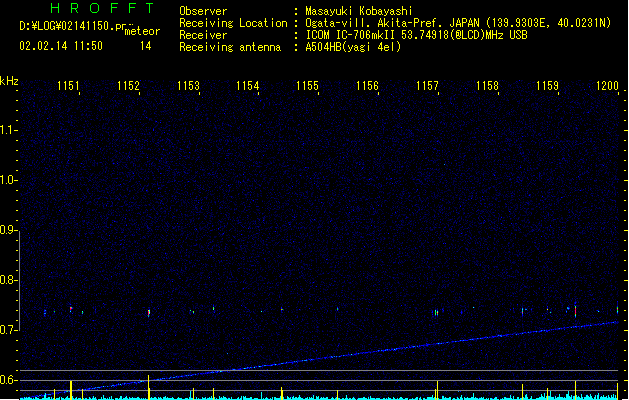Click time axis label 1151
This screenshot has width=629, height=400.
click(68, 85)
